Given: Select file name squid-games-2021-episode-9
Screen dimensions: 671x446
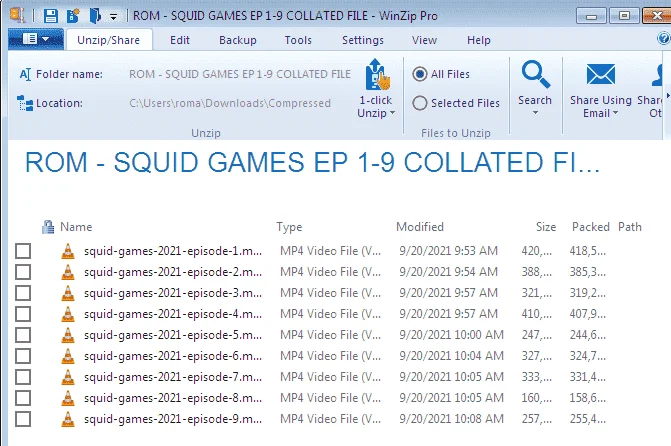Looking at the screenshot, I should [173, 419].
